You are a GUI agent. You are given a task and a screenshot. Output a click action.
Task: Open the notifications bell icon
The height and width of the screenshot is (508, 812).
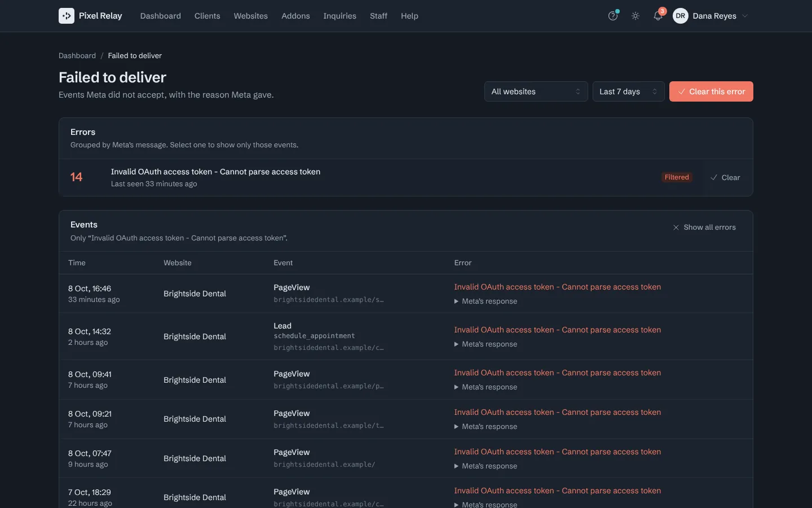(x=658, y=16)
